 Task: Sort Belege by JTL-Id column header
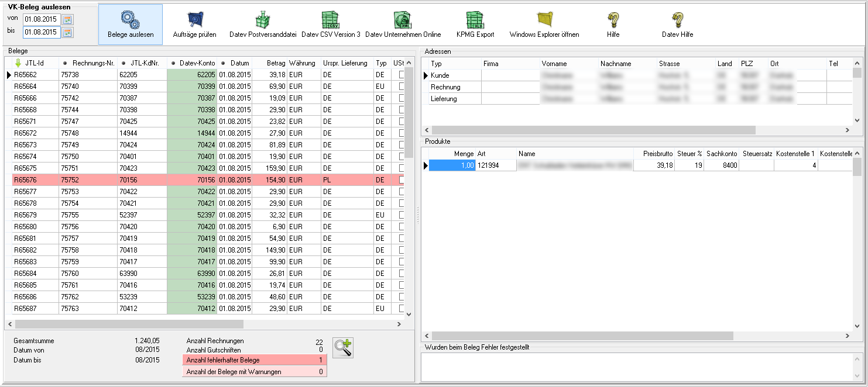tap(33, 63)
